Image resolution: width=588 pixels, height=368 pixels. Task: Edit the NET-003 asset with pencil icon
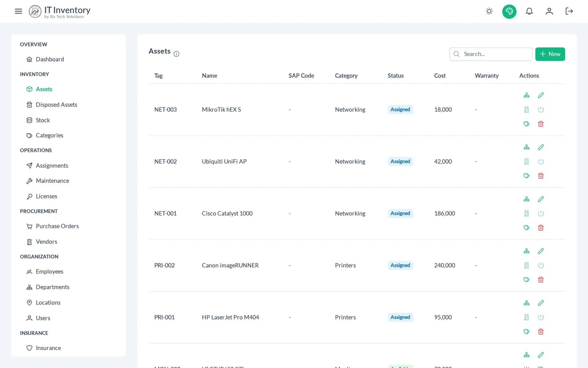coord(541,95)
